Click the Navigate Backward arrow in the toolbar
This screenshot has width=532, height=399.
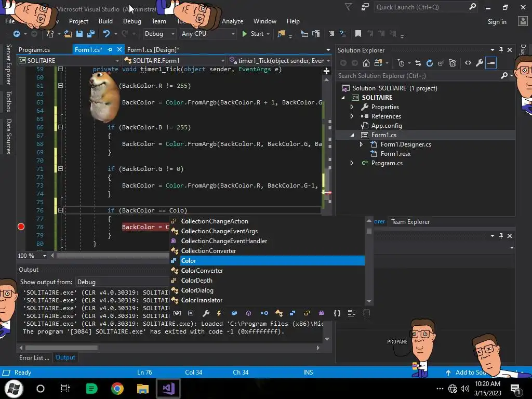pyautogui.click(x=16, y=34)
